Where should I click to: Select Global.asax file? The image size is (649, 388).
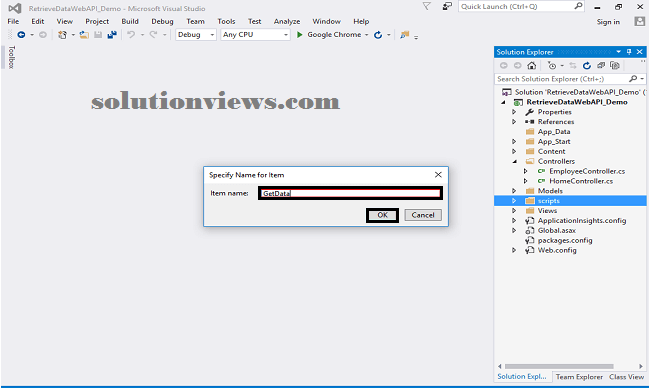click(x=556, y=230)
